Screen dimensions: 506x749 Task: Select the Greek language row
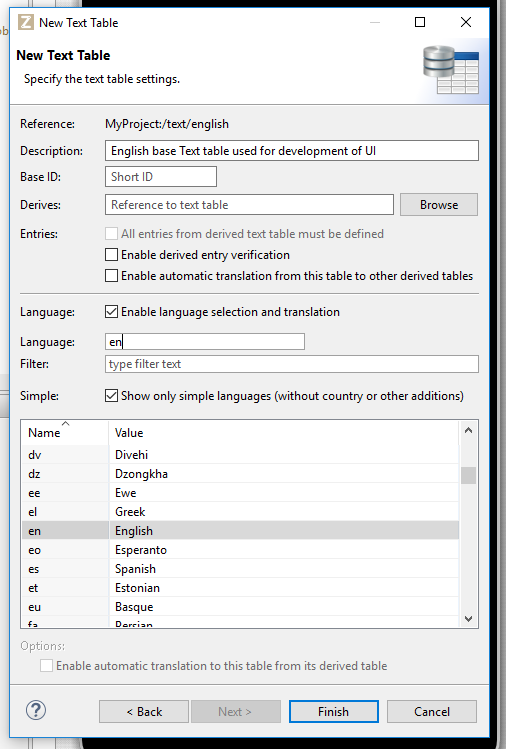coord(240,512)
